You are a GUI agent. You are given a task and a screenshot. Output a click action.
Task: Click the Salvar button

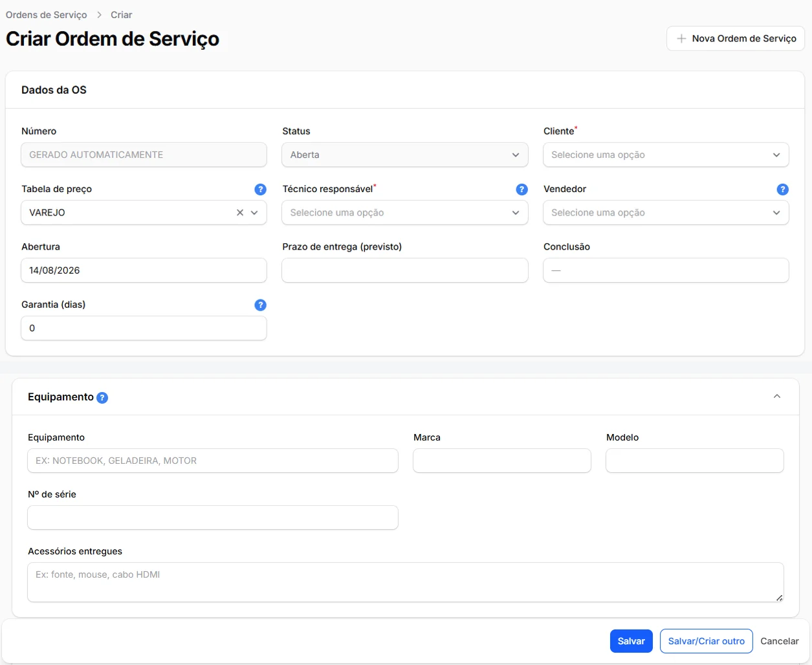click(x=631, y=641)
